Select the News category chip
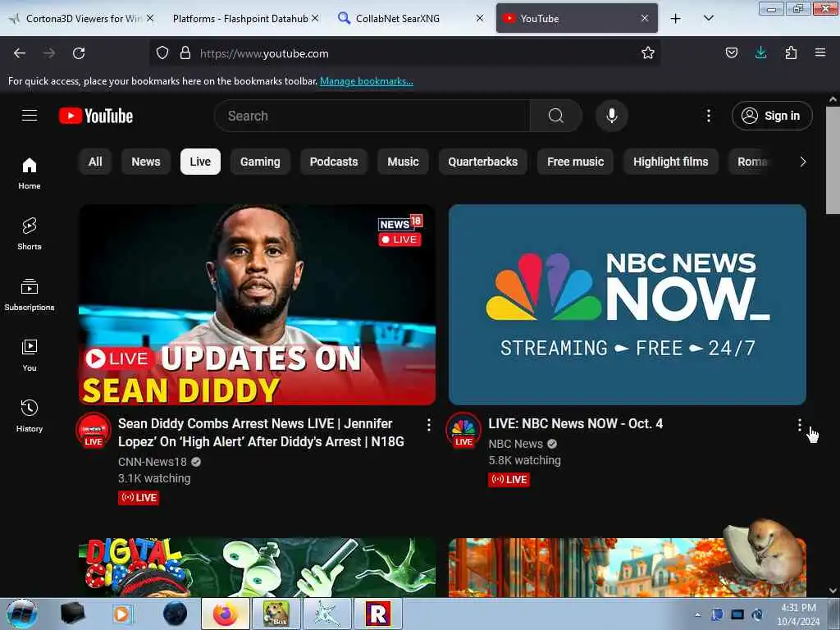Viewport: 840px width, 630px height. 146,162
